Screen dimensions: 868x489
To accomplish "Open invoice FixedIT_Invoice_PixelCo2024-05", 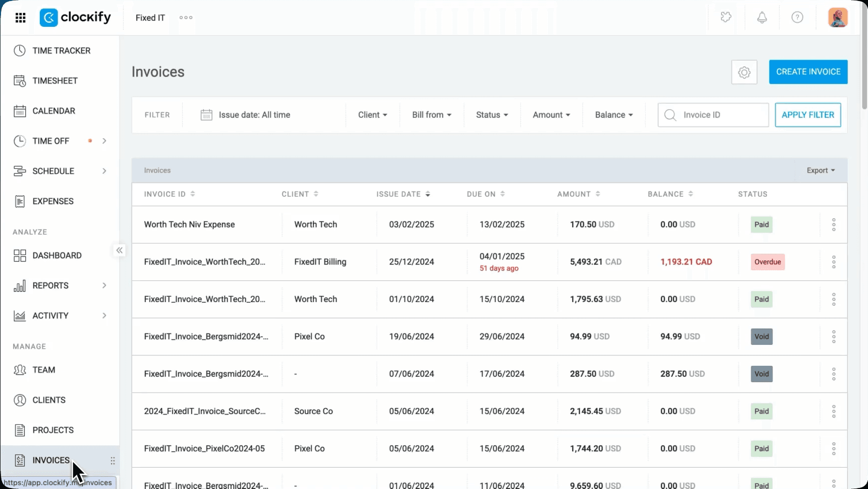I will point(204,449).
